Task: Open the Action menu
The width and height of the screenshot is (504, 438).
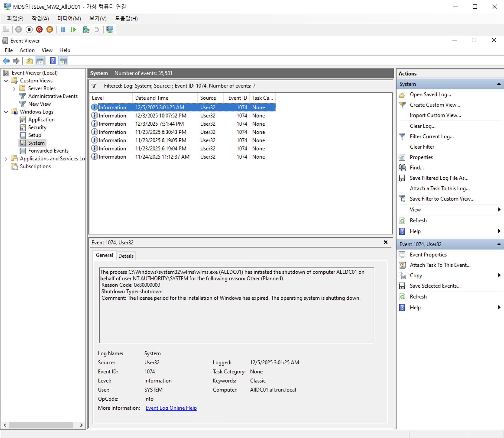Action: click(27, 50)
